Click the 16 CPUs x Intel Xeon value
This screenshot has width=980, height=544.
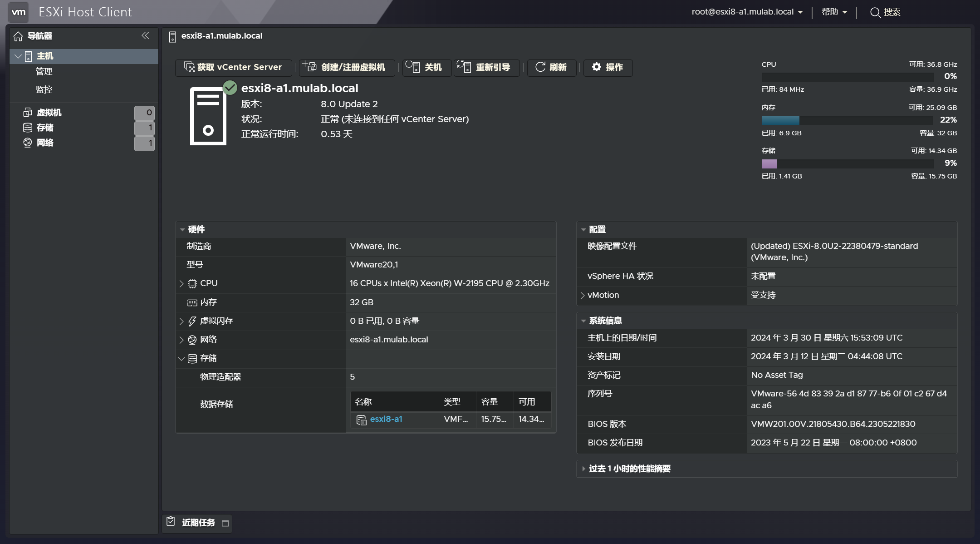(449, 283)
